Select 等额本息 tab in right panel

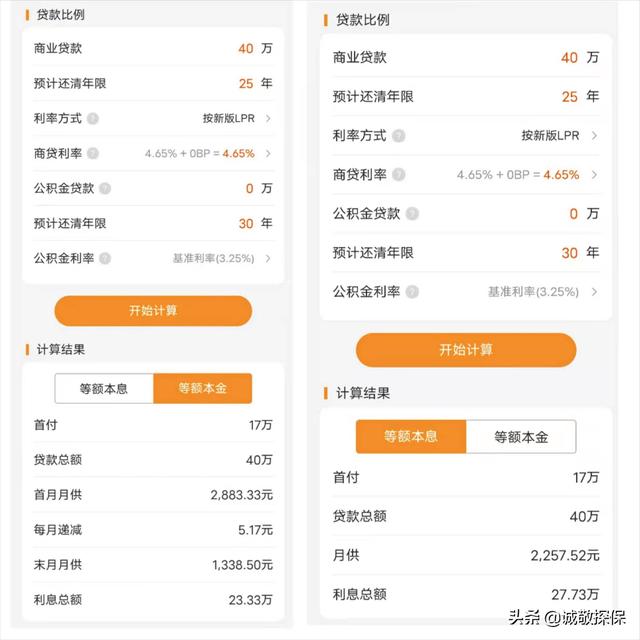[x=411, y=437]
